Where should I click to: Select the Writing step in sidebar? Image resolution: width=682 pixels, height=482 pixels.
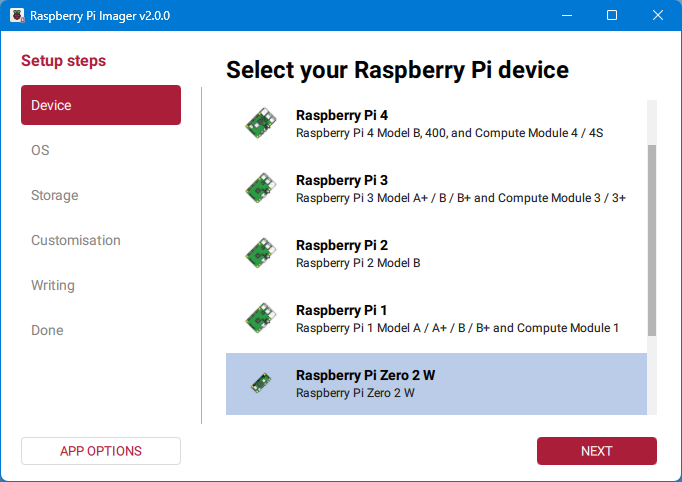click(x=52, y=285)
